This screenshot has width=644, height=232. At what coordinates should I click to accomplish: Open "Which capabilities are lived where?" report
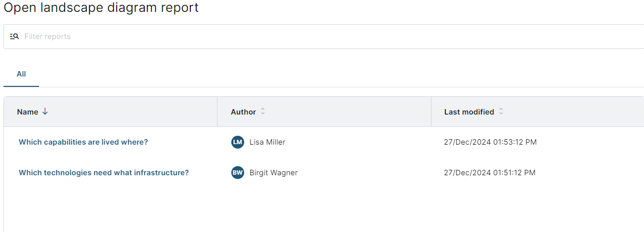point(84,142)
